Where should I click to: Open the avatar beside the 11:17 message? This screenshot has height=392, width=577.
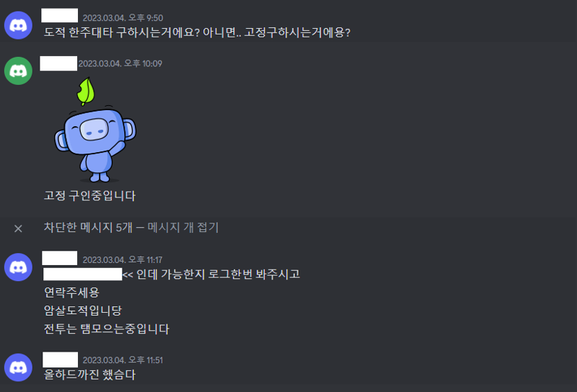(18, 267)
